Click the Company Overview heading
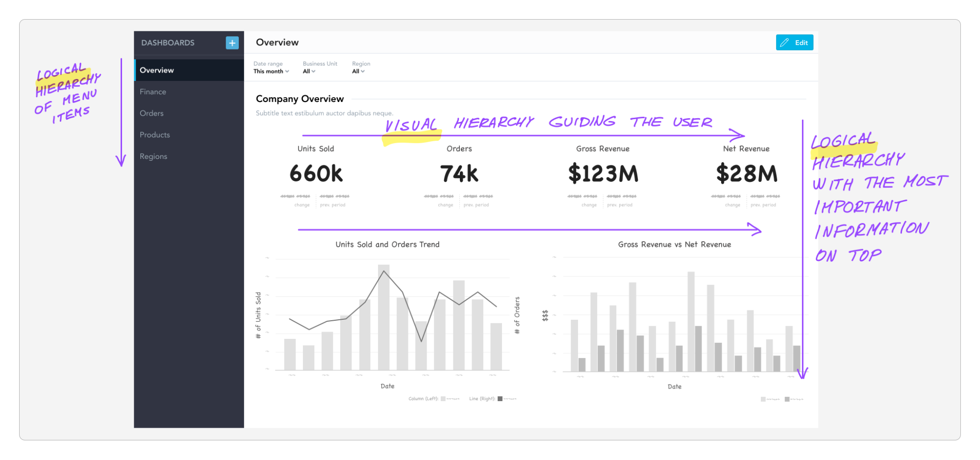Viewport: 980px width, 460px height. pos(300,99)
